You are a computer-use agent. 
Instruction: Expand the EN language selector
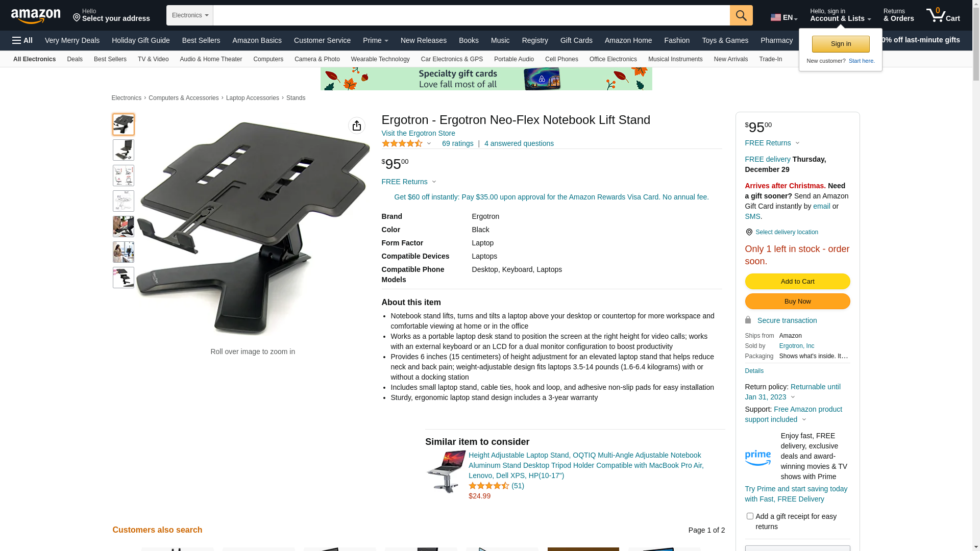click(x=784, y=17)
